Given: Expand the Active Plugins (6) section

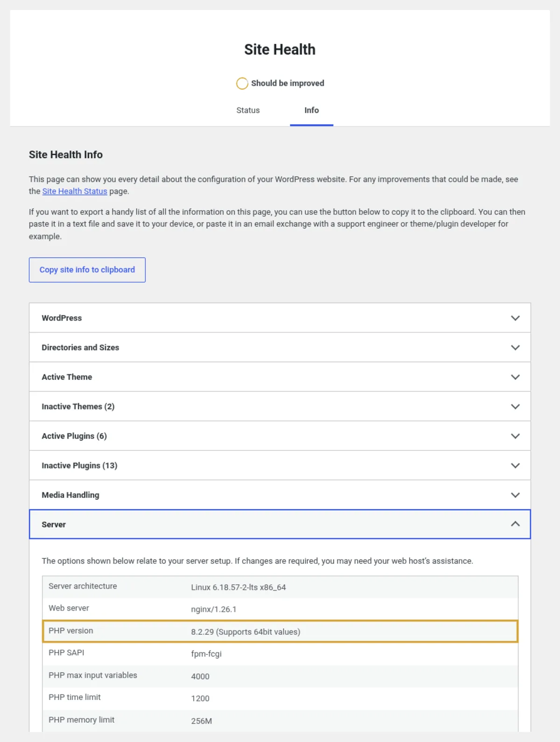Looking at the screenshot, I should [x=280, y=436].
